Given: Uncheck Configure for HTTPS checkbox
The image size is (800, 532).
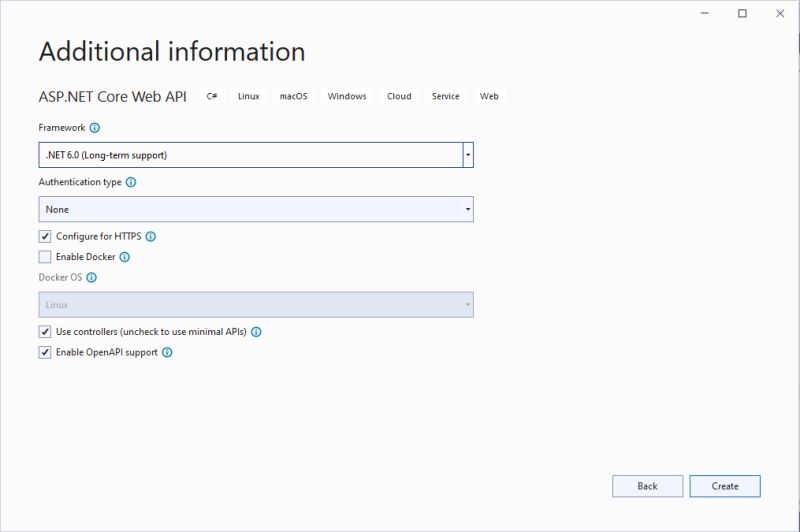Looking at the screenshot, I should [x=45, y=236].
